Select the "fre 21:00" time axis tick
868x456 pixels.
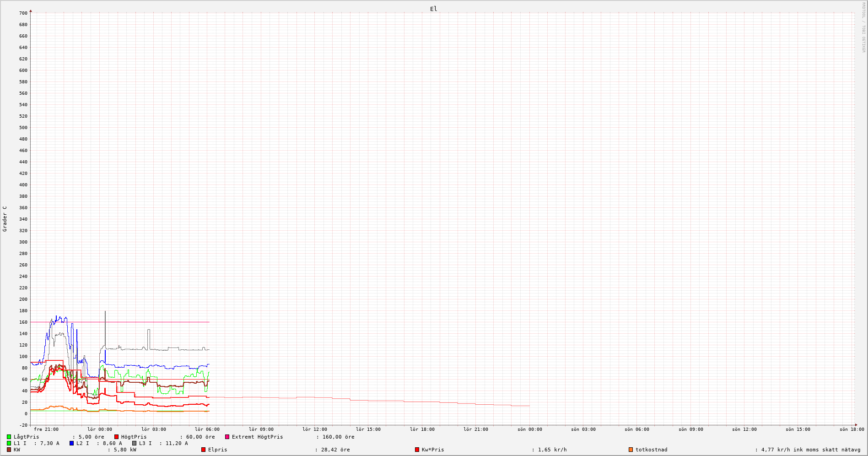coord(46,429)
